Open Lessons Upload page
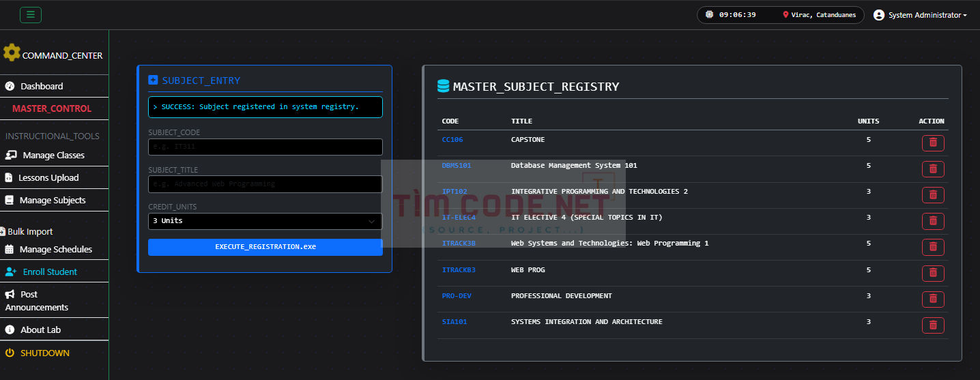 pyautogui.click(x=48, y=177)
